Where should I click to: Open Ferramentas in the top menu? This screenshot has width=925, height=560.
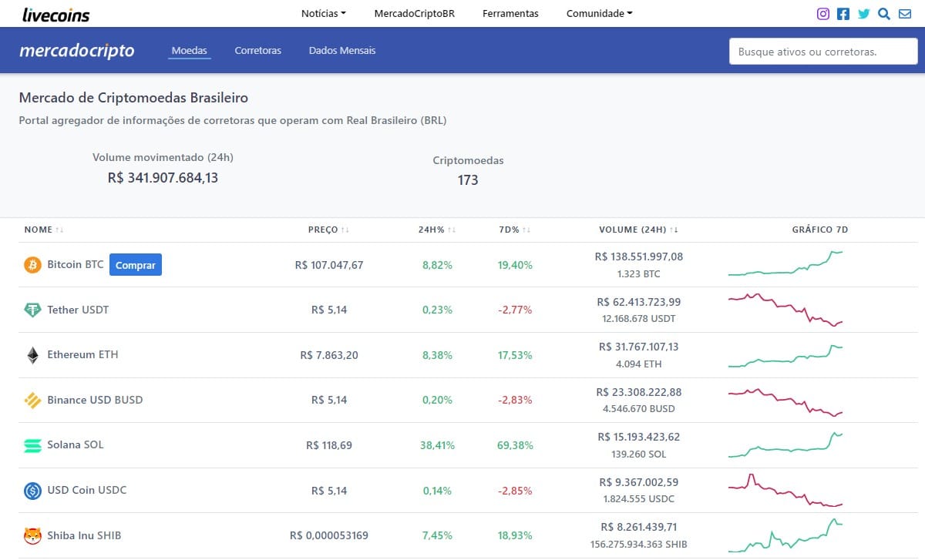pyautogui.click(x=510, y=13)
